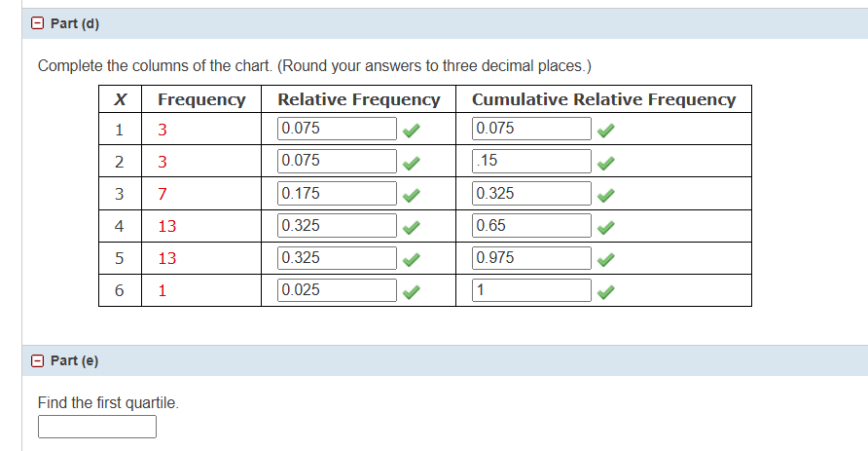This screenshot has width=868, height=451.
Task: Click green checkmark beside 0.025 relative frequency
Action: point(413,291)
